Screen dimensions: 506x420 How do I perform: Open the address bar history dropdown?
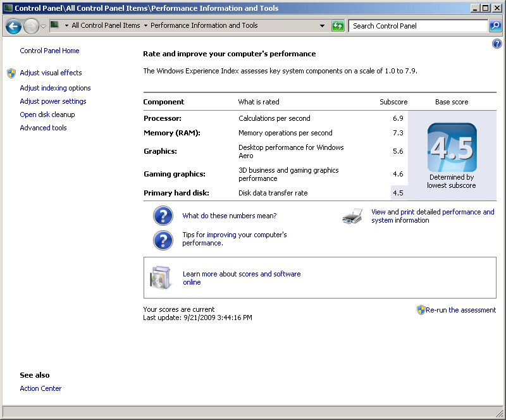(322, 26)
